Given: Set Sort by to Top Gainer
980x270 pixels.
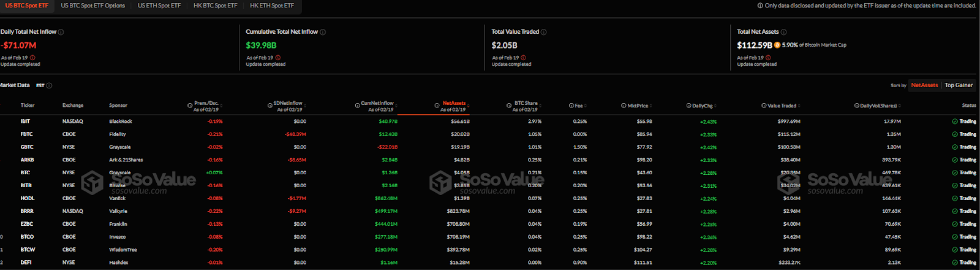Looking at the screenshot, I should 959,85.
